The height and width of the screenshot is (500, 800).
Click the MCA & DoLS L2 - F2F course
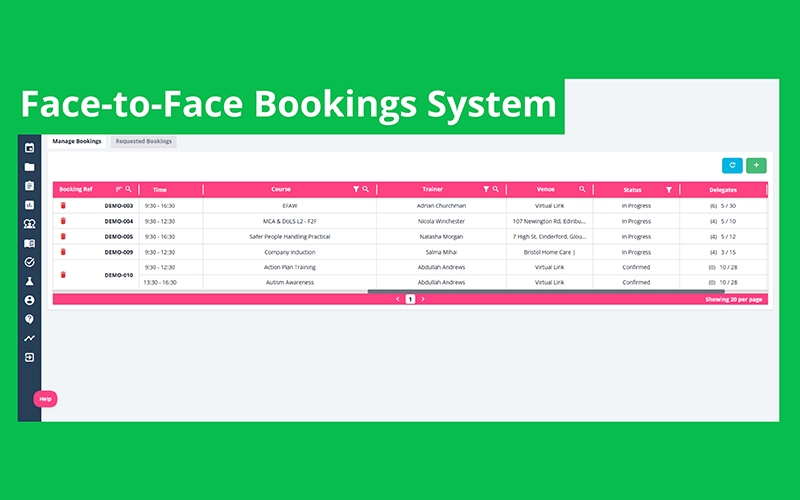290,221
